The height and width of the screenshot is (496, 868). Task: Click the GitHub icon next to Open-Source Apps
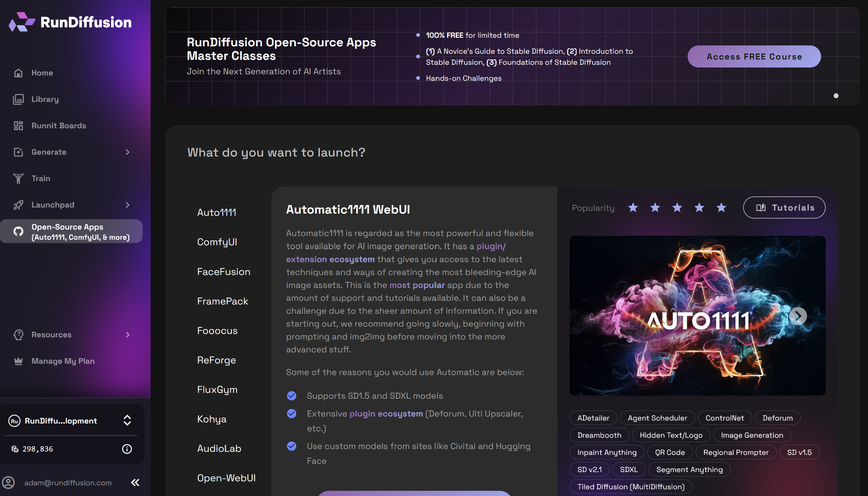click(18, 231)
